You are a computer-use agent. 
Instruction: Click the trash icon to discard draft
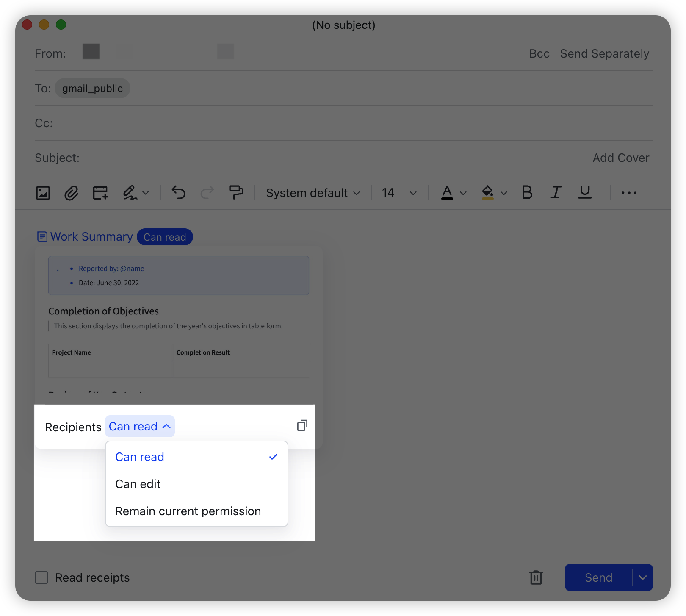[536, 577]
